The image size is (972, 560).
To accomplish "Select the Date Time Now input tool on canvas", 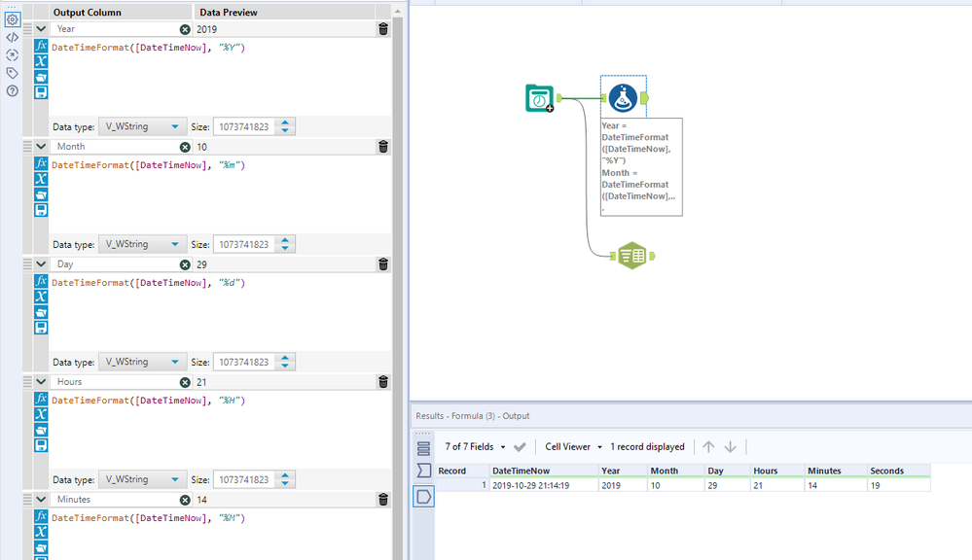I will pyautogui.click(x=539, y=98).
